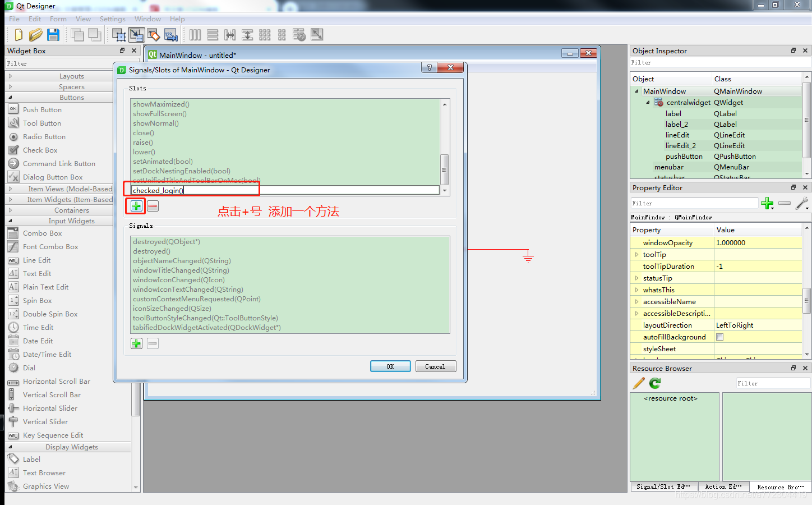Click the help question mark in Signals/Slots dialog
This screenshot has width=812, height=505.
tap(429, 67)
